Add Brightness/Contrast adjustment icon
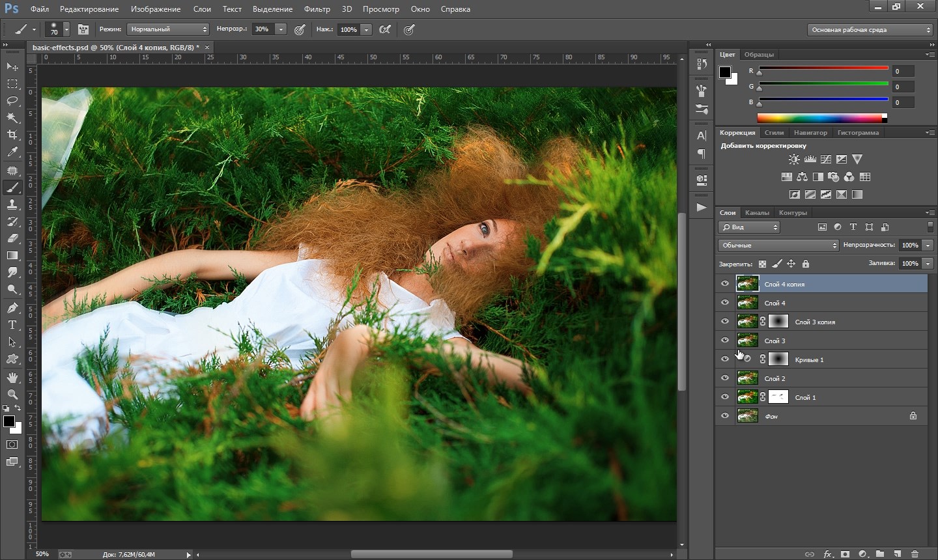 coord(794,160)
